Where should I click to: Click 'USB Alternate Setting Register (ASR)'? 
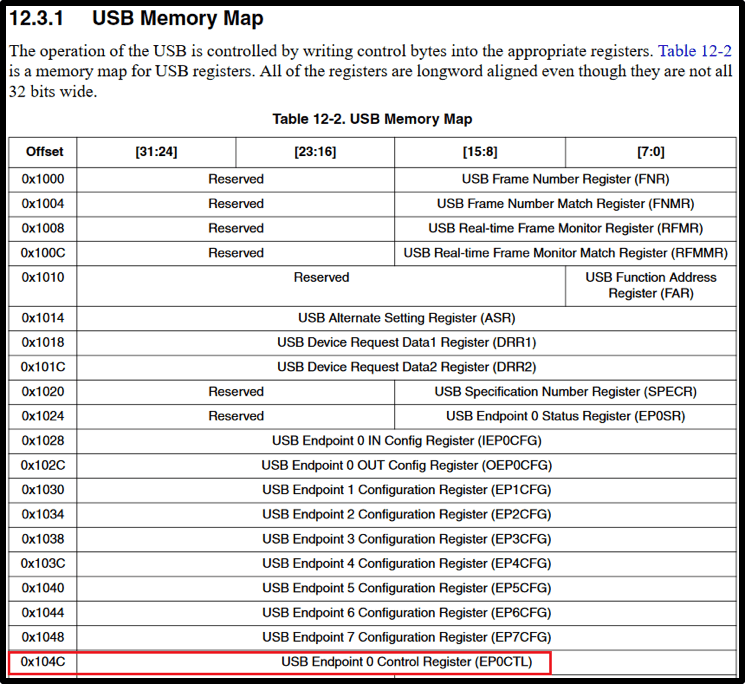(407, 318)
